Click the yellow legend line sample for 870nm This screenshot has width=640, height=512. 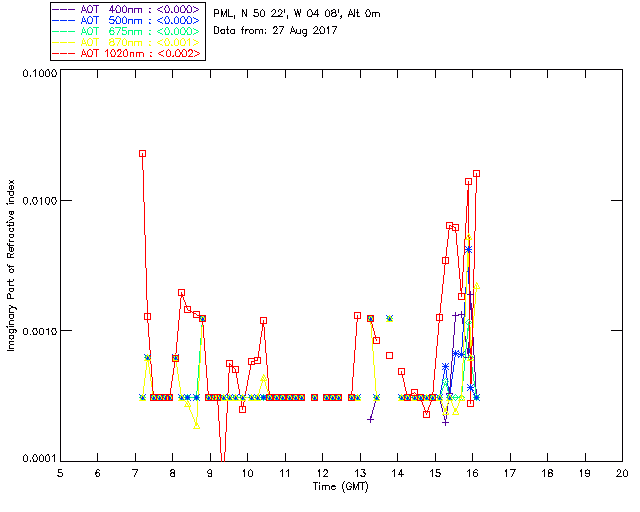point(64,42)
